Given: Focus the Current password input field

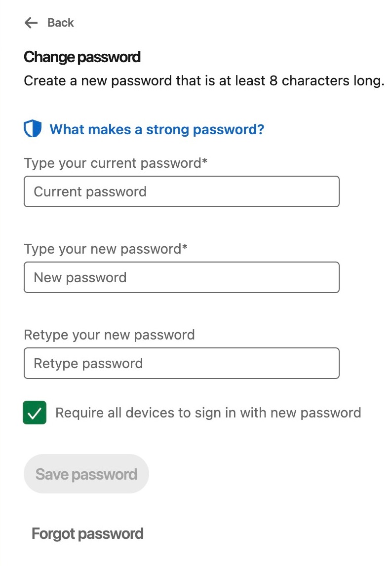Looking at the screenshot, I should pos(181,191).
